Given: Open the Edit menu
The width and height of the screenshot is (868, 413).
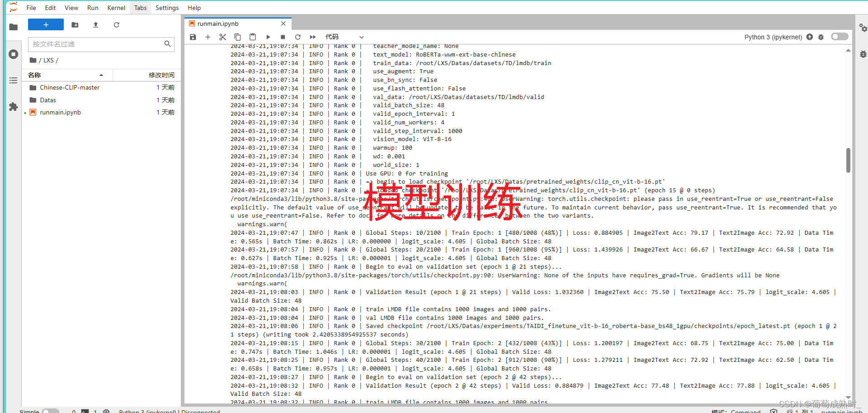Looking at the screenshot, I should pyautogui.click(x=50, y=8).
